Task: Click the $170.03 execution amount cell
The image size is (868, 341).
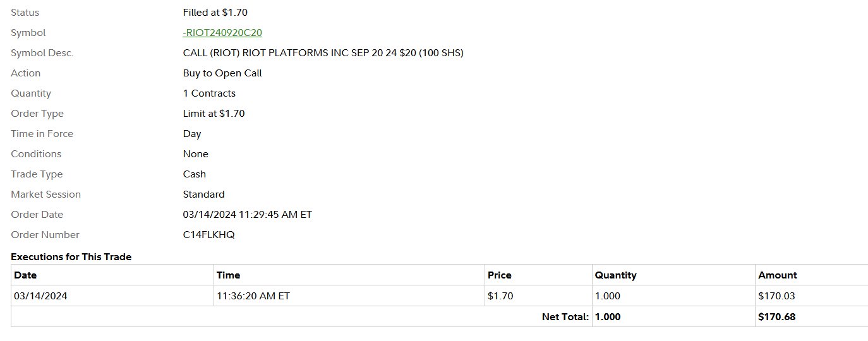Action: [812, 296]
